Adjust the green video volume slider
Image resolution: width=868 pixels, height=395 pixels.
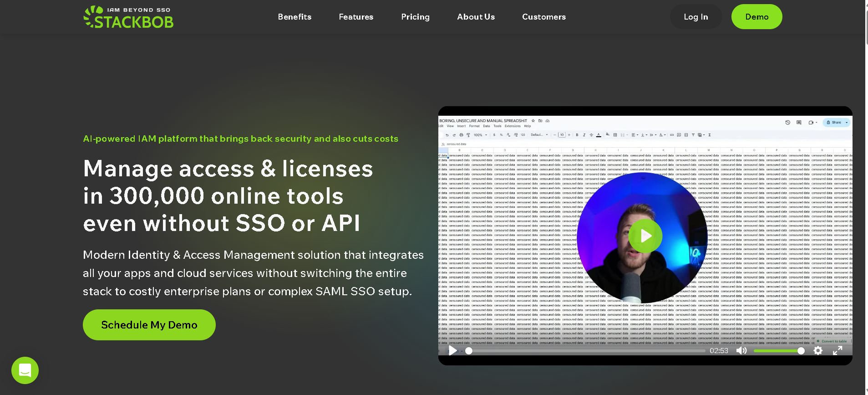tap(778, 351)
